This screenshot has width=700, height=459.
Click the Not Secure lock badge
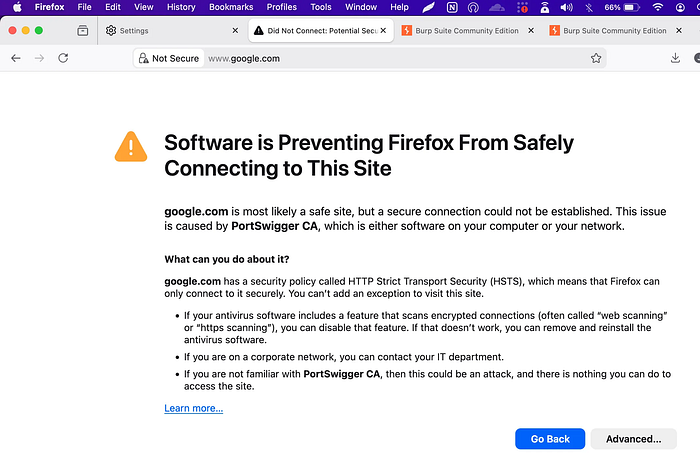[x=169, y=58]
